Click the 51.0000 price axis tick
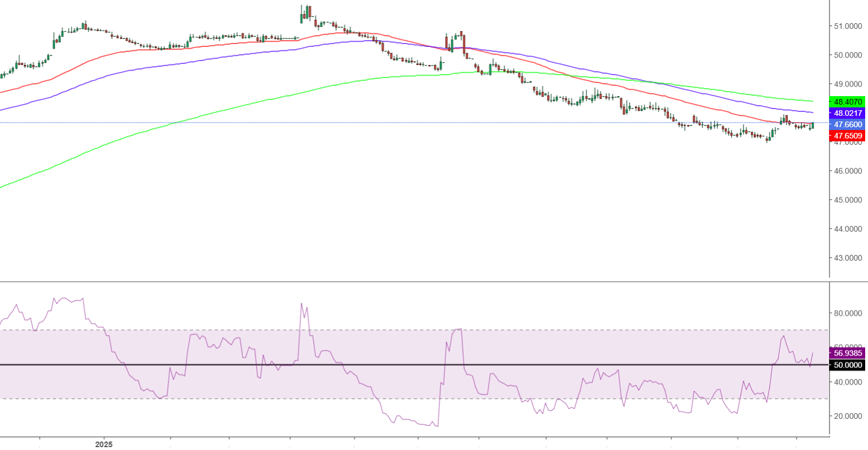868x450 pixels. 847,26
